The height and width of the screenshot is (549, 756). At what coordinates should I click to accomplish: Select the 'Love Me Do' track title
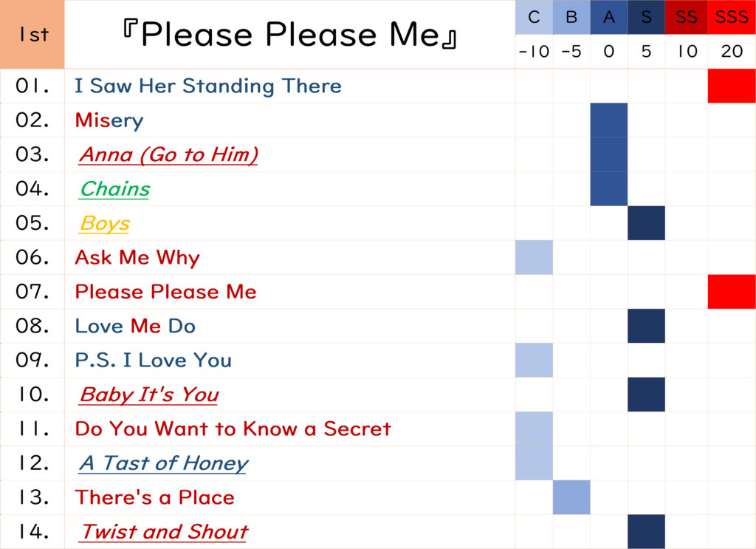point(135,326)
